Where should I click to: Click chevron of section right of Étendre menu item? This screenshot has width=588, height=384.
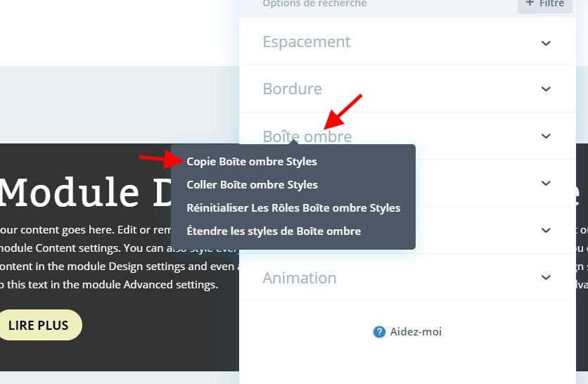546,230
